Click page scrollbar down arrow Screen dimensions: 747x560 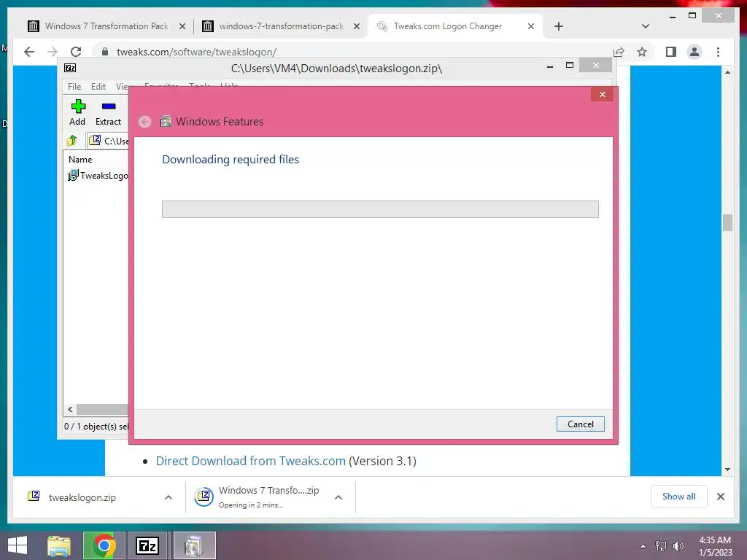727,470
